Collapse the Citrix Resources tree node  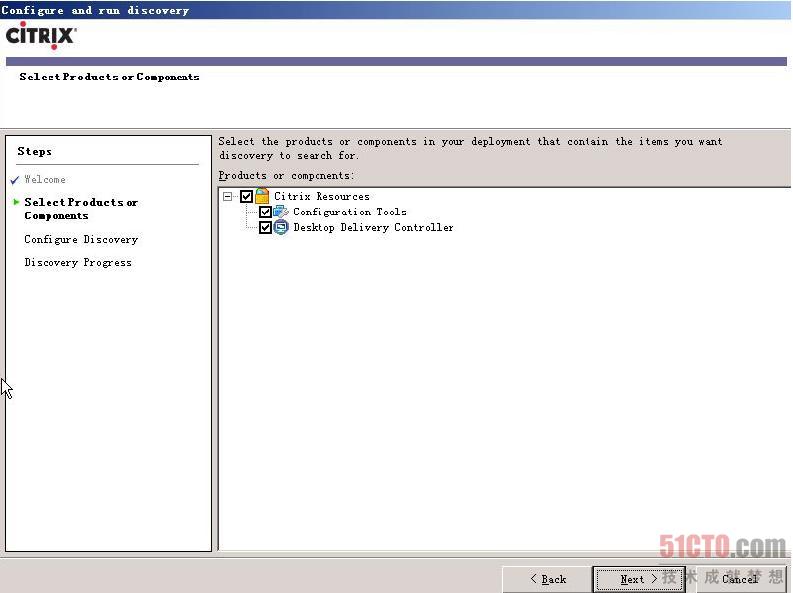[228, 196]
